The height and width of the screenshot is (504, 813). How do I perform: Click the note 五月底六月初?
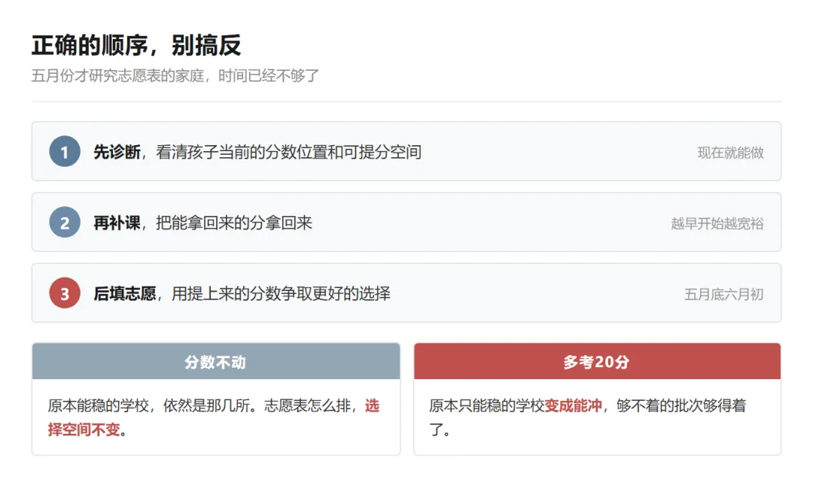pos(724,295)
